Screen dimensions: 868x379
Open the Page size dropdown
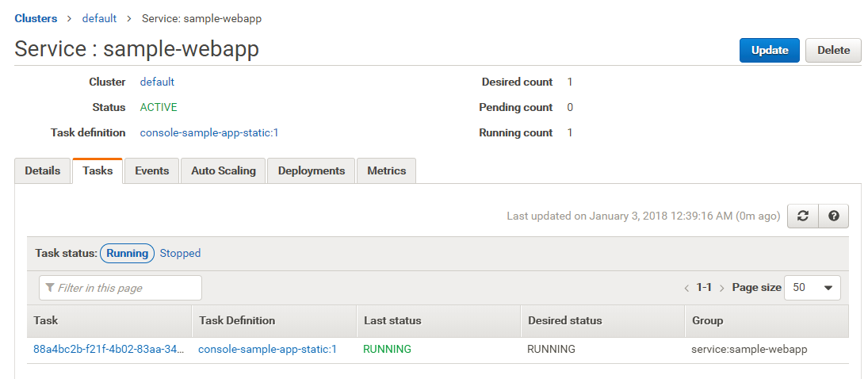click(812, 288)
